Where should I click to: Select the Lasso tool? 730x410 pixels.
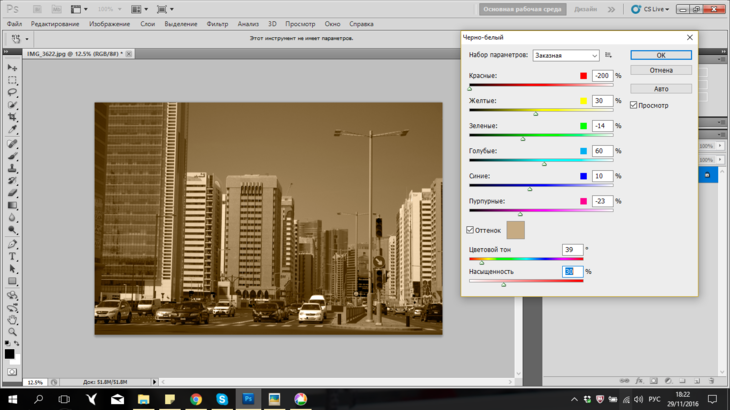point(12,92)
